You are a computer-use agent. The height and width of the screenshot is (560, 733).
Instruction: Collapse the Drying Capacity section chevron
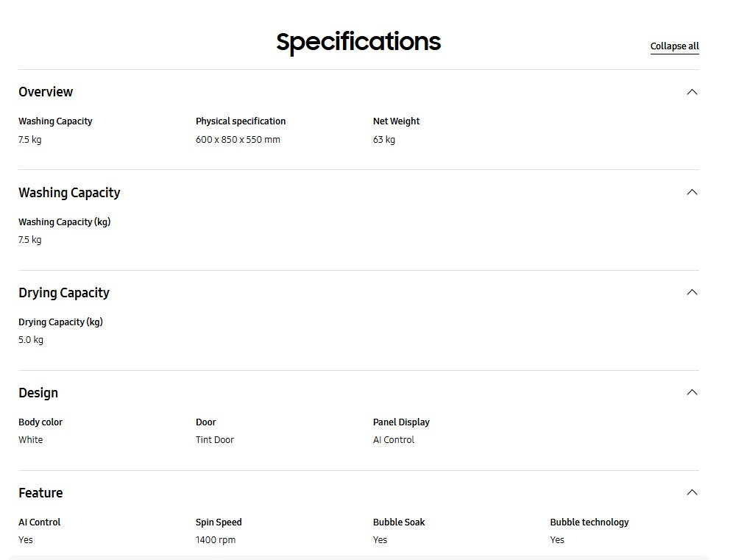coord(691,292)
